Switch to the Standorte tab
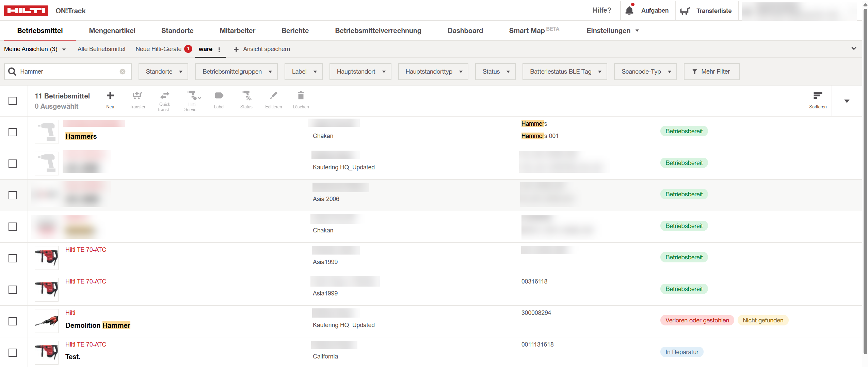This screenshot has height=367, width=868. click(x=177, y=31)
